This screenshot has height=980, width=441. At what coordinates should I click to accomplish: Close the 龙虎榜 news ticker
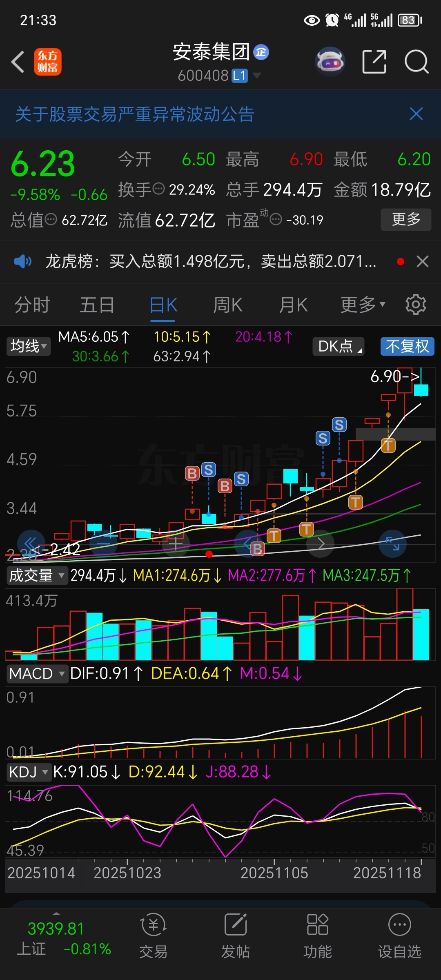click(423, 261)
